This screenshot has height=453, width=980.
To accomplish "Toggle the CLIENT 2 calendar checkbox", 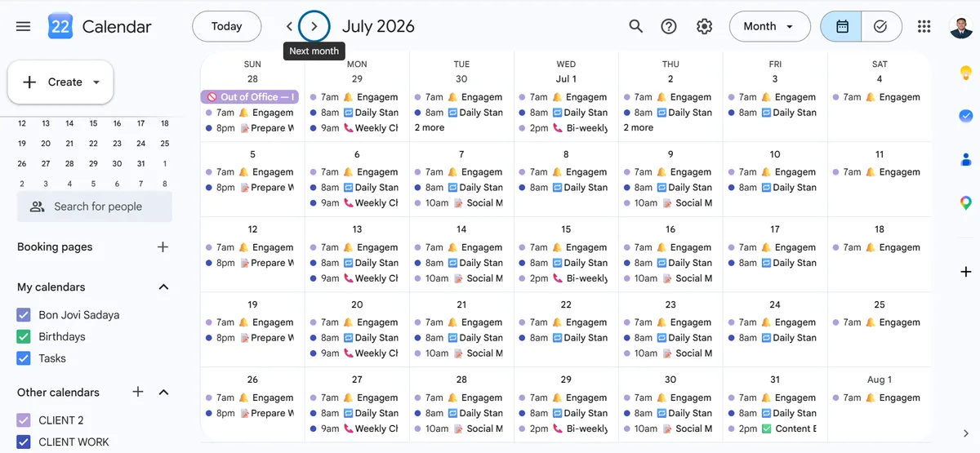I will pos(24,420).
